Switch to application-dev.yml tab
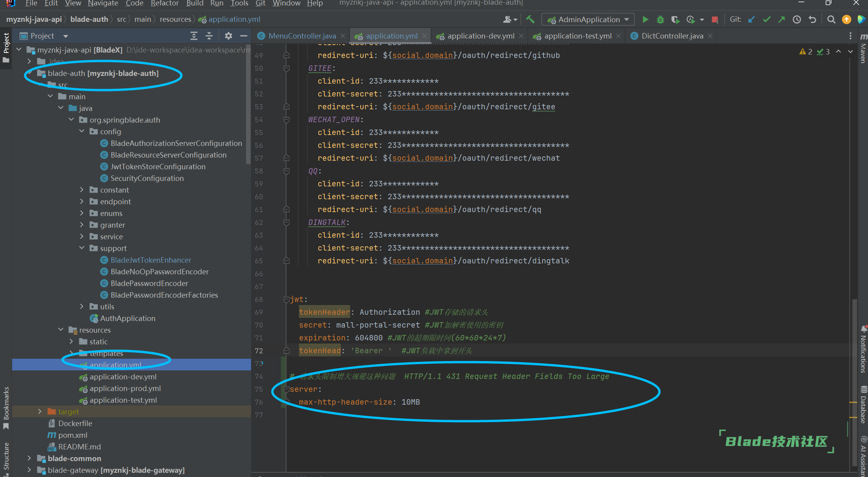The height and width of the screenshot is (477, 868). point(480,36)
